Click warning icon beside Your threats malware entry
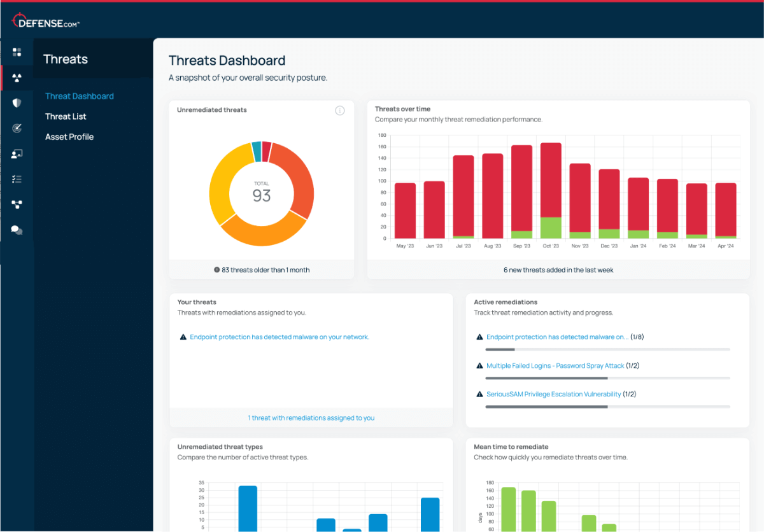This screenshot has height=532, width=764. [183, 337]
